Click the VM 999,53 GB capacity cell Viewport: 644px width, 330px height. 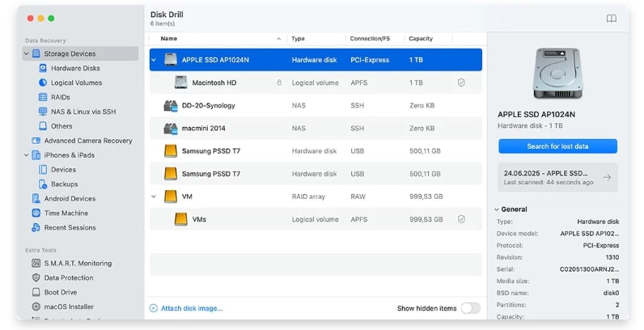click(x=426, y=197)
